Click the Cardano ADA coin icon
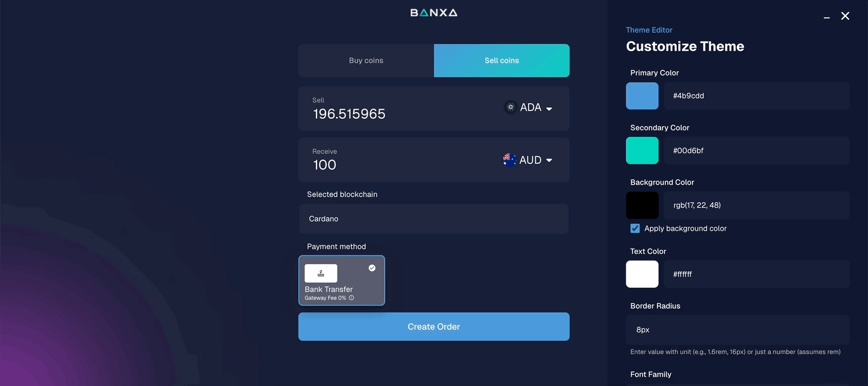This screenshot has width=868, height=386. [511, 107]
